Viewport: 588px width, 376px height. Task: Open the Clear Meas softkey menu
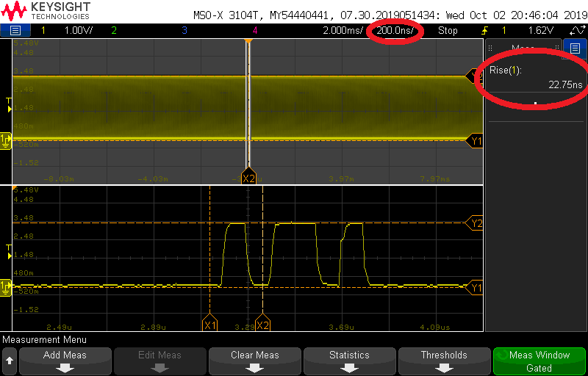pos(254,361)
